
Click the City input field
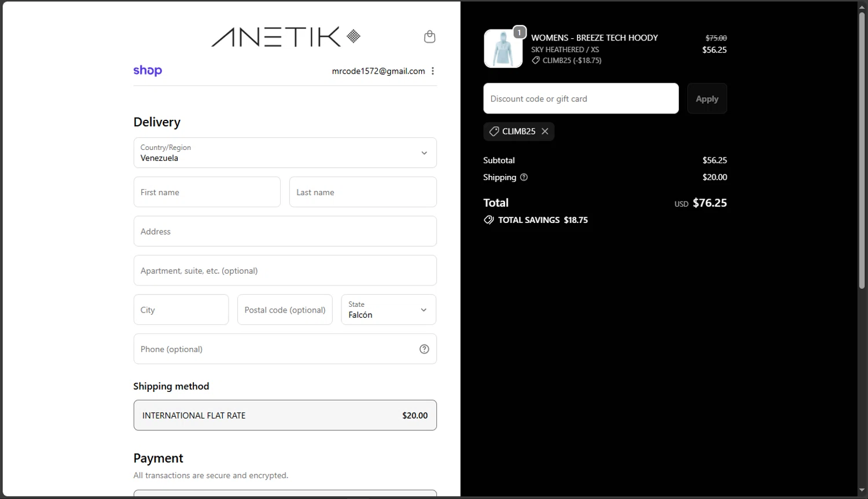pyautogui.click(x=181, y=310)
